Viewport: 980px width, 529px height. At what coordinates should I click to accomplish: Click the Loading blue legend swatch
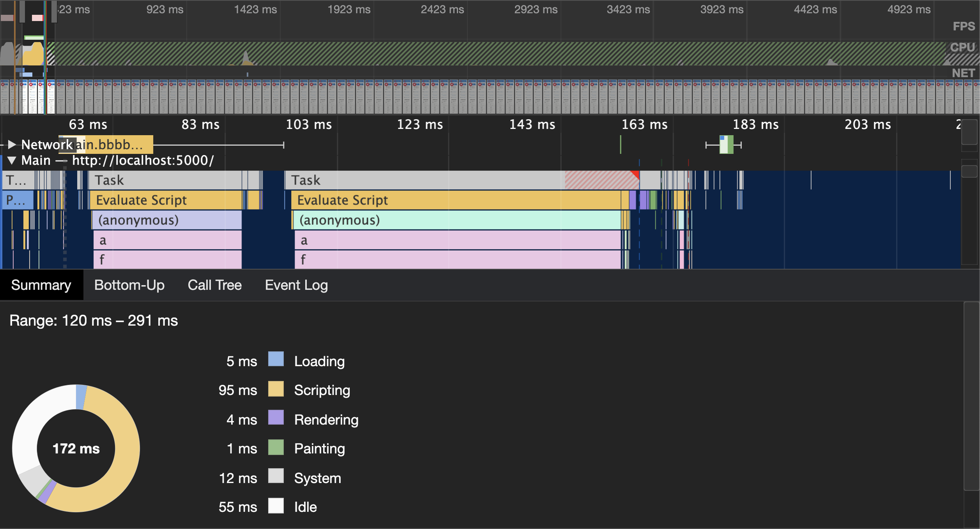276,360
